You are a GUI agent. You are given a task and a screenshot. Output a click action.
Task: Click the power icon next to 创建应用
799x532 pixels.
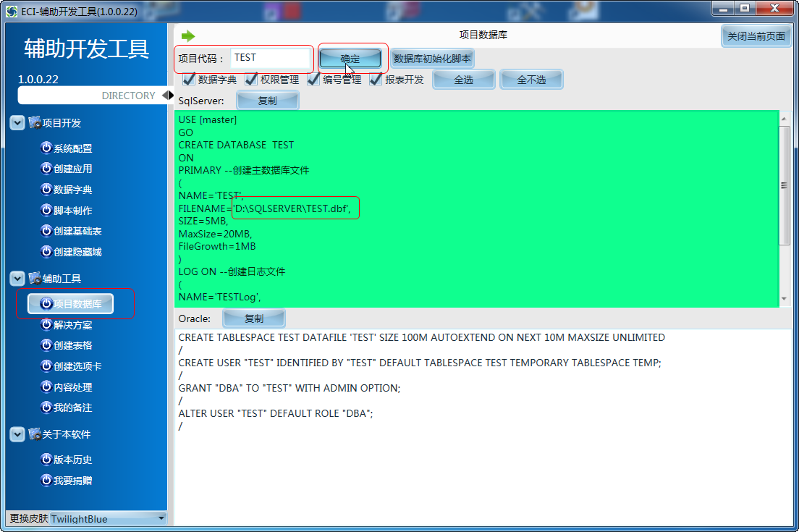(46, 169)
